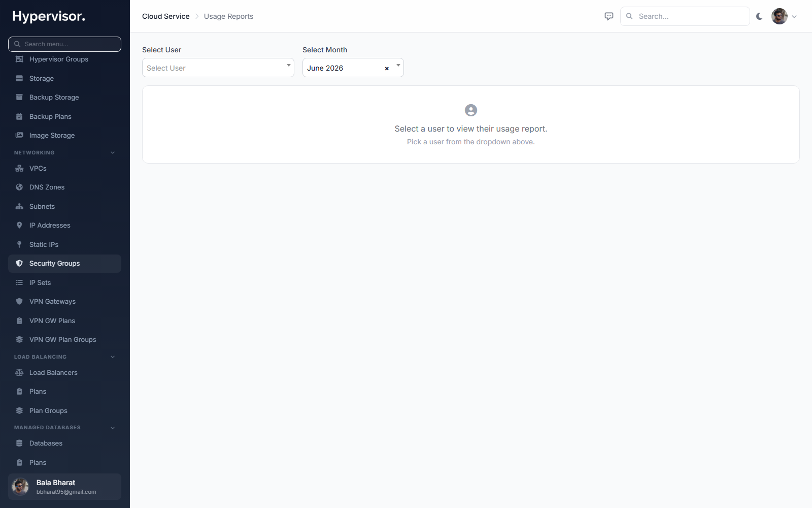Screen dimensions: 812x508
Task: Click the Usage Reports breadcrumb
Action: coord(228,16)
